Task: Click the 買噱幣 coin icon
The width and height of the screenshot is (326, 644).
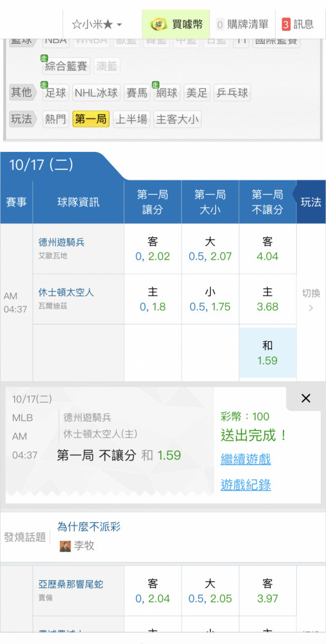Action: click(158, 24)
